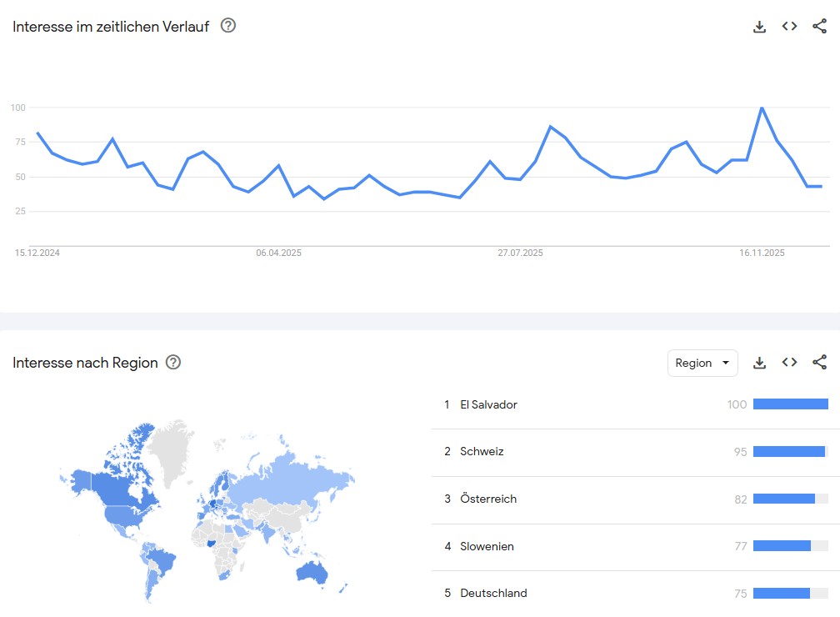Select El Salvador in the ranking list
This screenshot has width=840, height=617.
pos(488,404)
